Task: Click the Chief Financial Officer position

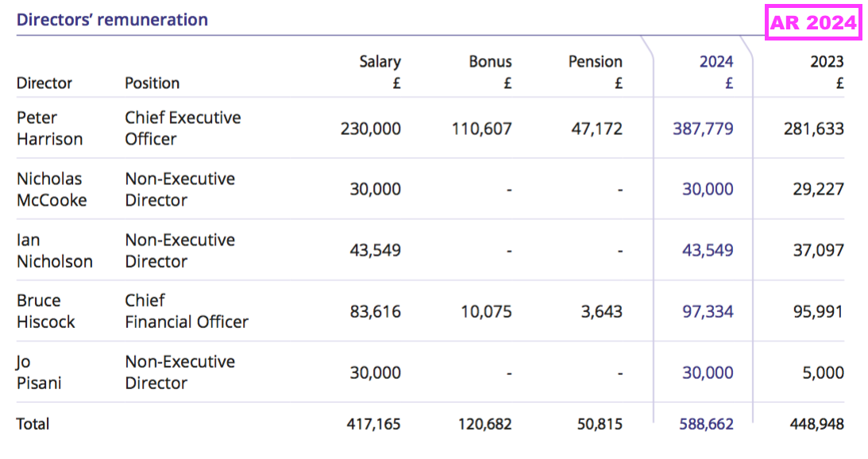Action: [186, 311]
